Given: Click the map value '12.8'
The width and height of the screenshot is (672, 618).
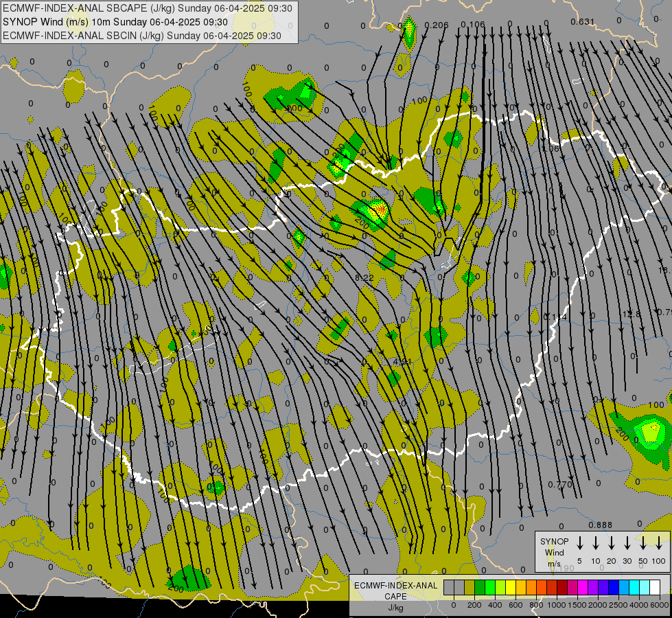Looking at the screenshot, I should (x=632, y=314).
